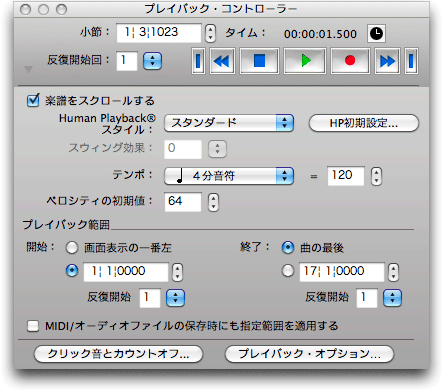
Task: Click the tempo value 120 stepper
Action: click(376, 176)
